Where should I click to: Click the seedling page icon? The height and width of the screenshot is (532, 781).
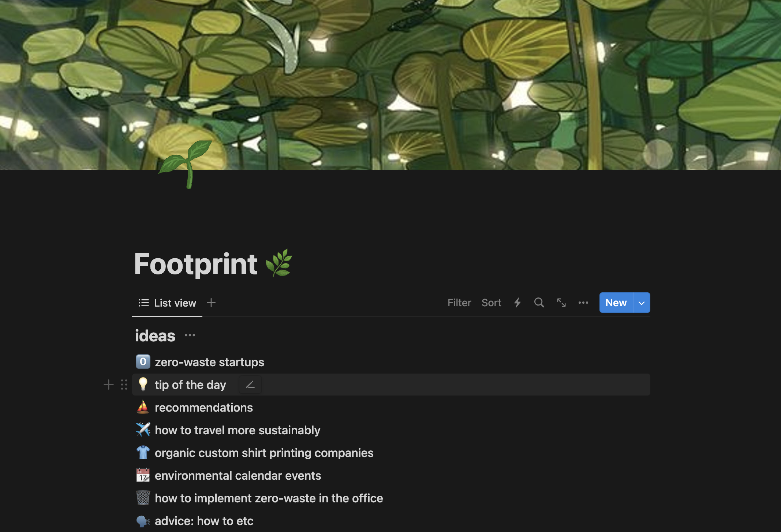186,164
